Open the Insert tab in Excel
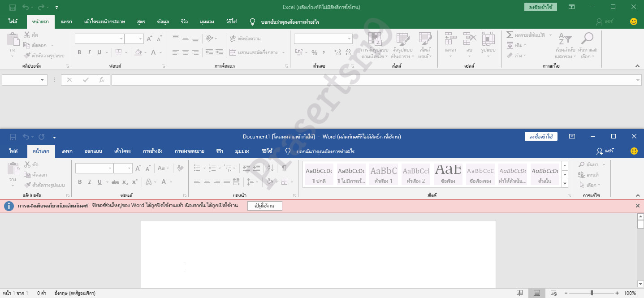This screenshot has width=644, height=298. [x=67, y=22]
